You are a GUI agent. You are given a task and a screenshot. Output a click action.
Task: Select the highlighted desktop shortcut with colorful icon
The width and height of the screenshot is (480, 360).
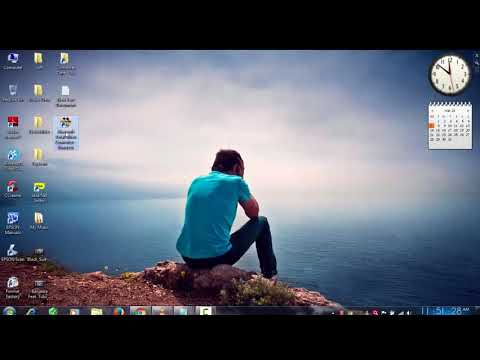click(x=66, y=133)
